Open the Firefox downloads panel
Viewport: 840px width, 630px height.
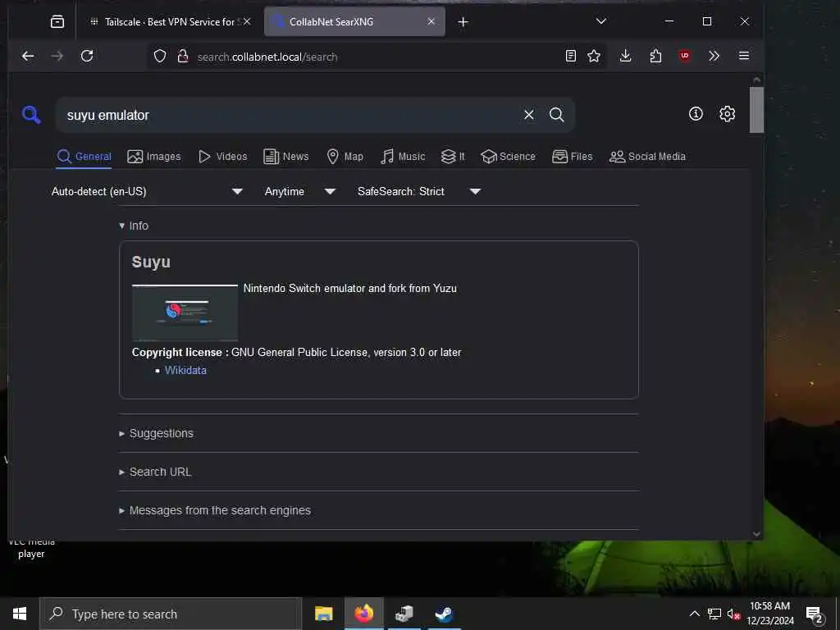click(x=625, y=56)
